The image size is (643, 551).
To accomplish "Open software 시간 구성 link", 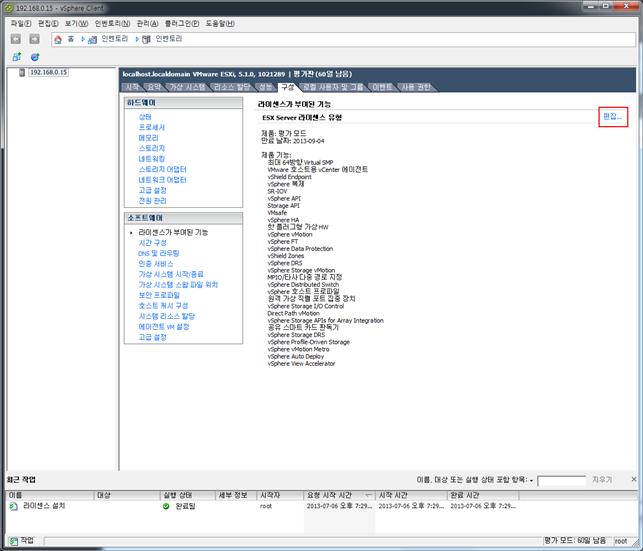I will coord(152,243).
